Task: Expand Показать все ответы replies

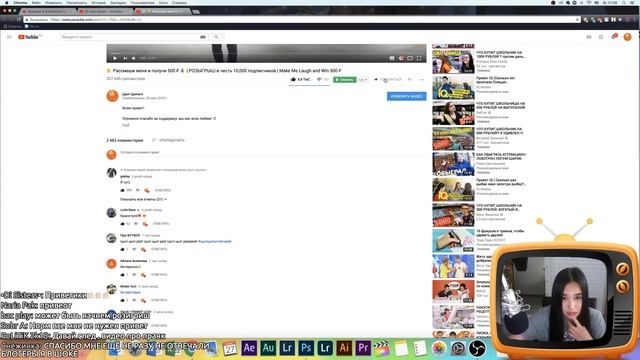Action: 143,200
